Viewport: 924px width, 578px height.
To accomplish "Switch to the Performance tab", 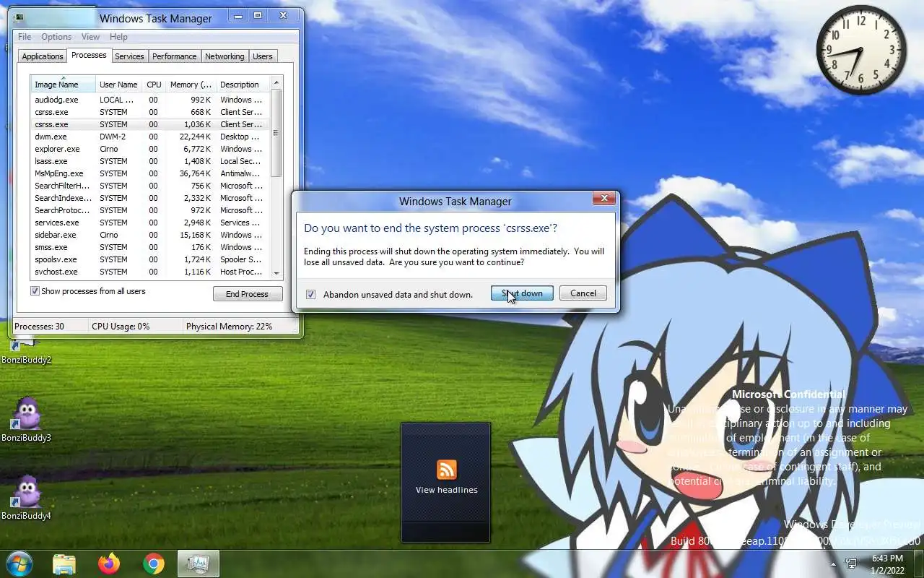I will [x=174, y=56].
